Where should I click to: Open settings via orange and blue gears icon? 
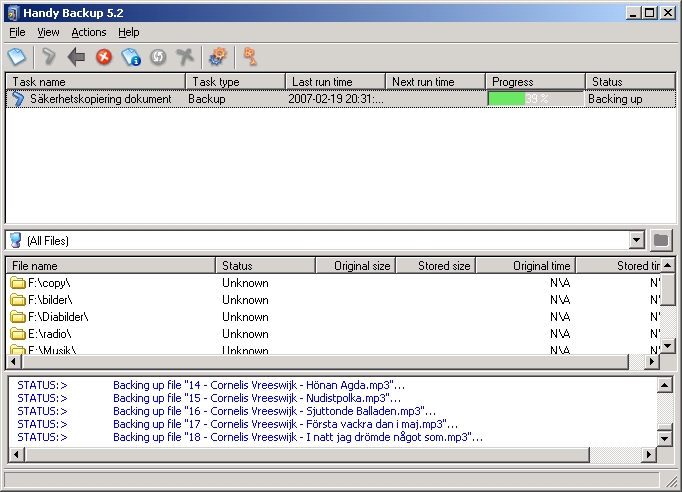(218, 57)
